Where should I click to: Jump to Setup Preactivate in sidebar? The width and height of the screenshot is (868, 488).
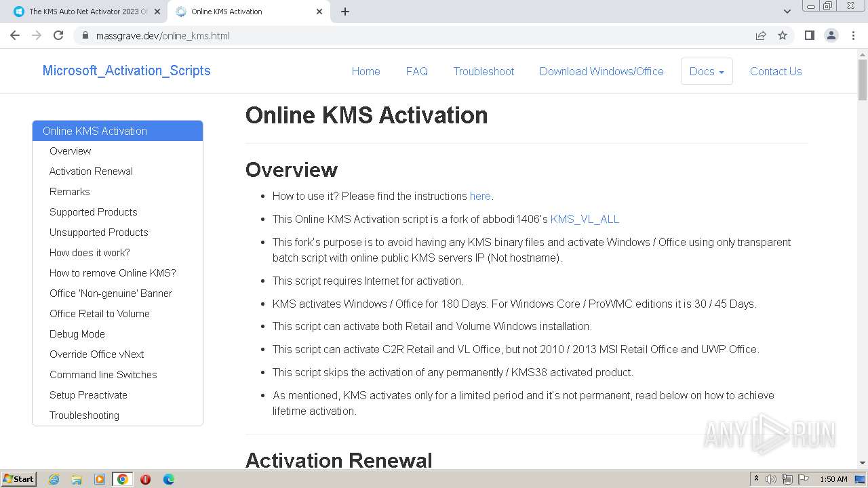(x=117, y=395)
